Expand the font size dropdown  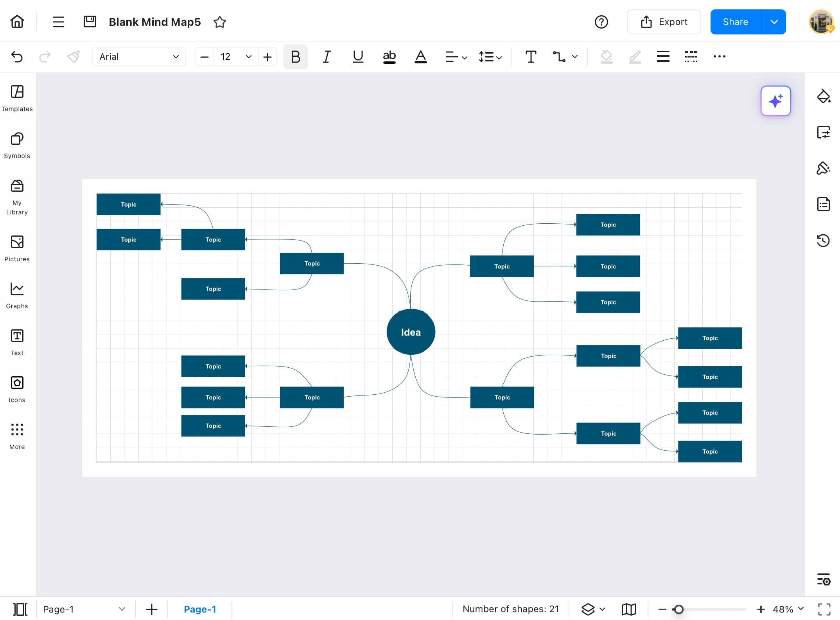point(248,57)
